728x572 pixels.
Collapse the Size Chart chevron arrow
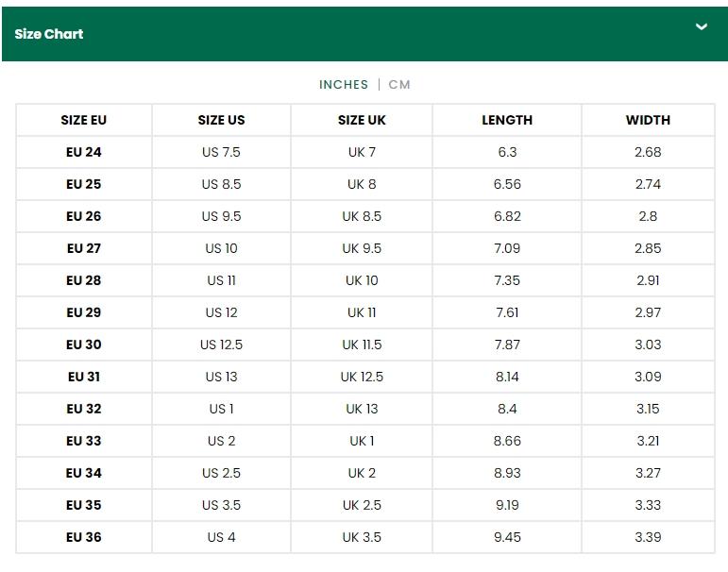(702, 27)
